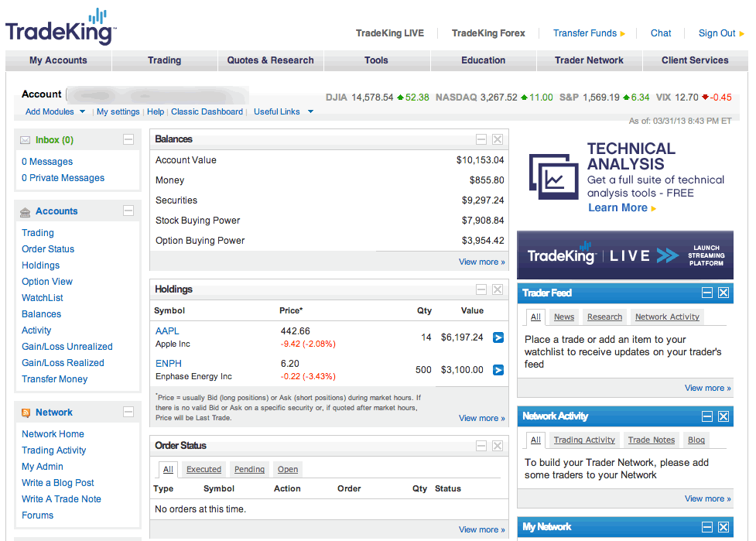The image size is (756, 541).
Task: Open the My Accounts menu
Action: (x=58, y=60)
